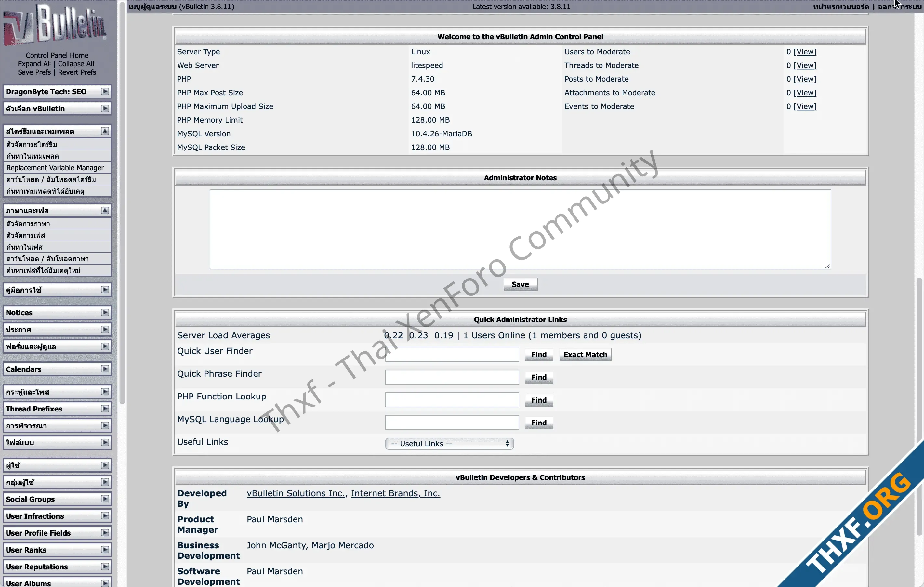Open ค้นหาในเทมเพลต menu item
Viewport: 924px width, 587px height.
pos(57,156)
